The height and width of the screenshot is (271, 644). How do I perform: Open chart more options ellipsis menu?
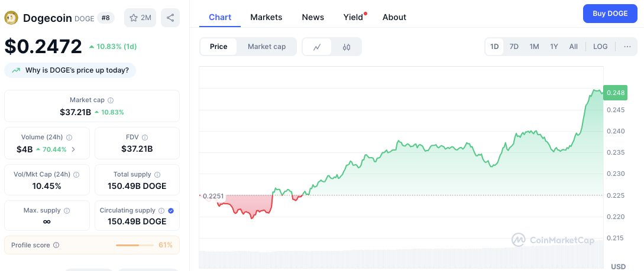(x=627, y=47)
